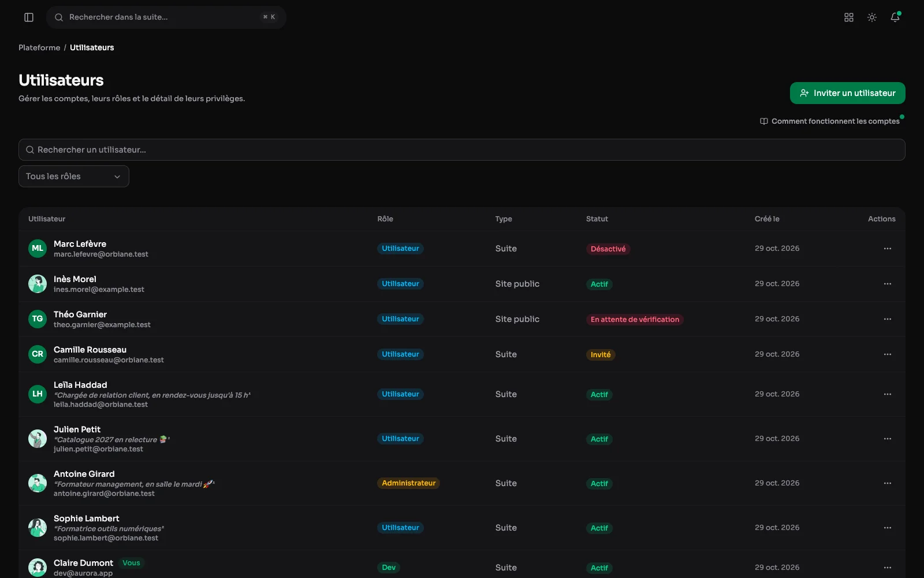Click Inès Morel's avatar picture
Image resolution: width=924 pixels, height=578 pixels.
(x=38, y=284)
